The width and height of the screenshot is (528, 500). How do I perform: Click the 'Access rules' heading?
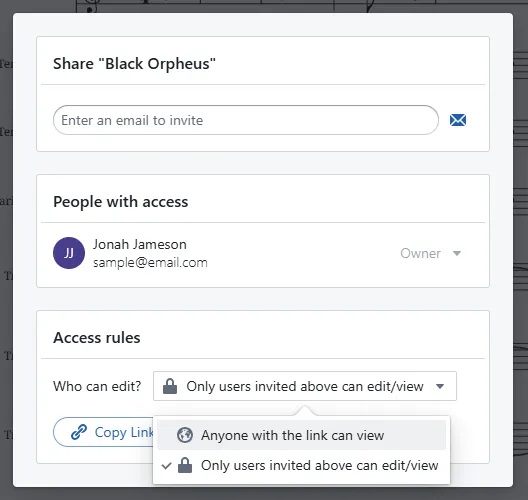pos(97,338)
